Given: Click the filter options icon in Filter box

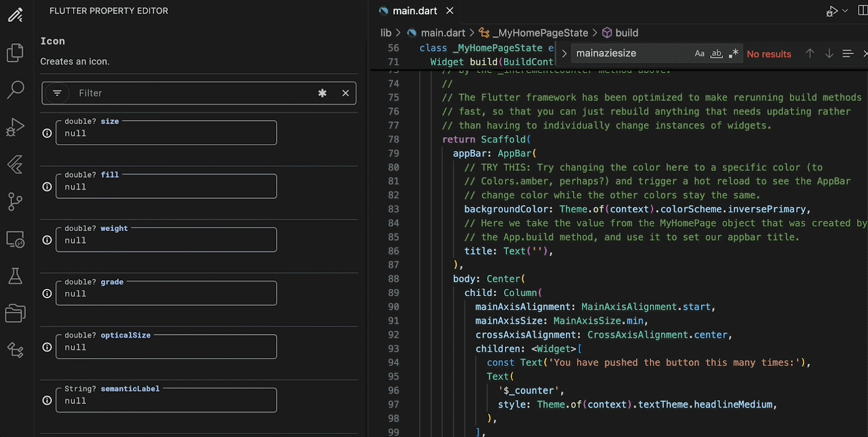Looking at the screenshot, I should point(57,93).
